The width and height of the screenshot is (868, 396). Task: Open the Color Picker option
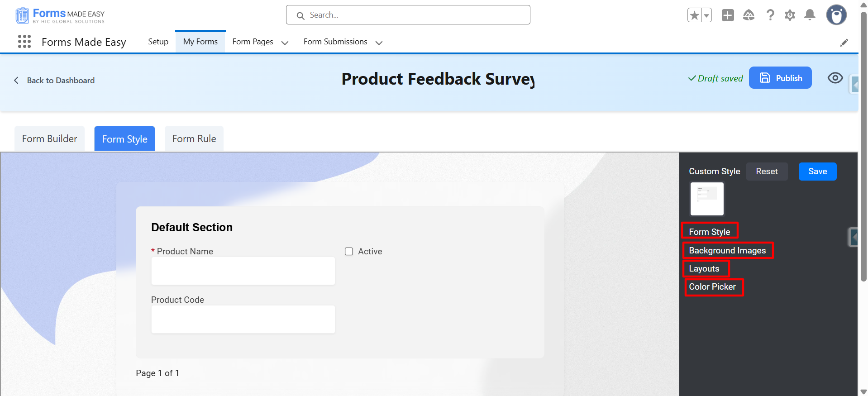click(x=712, y=287)
